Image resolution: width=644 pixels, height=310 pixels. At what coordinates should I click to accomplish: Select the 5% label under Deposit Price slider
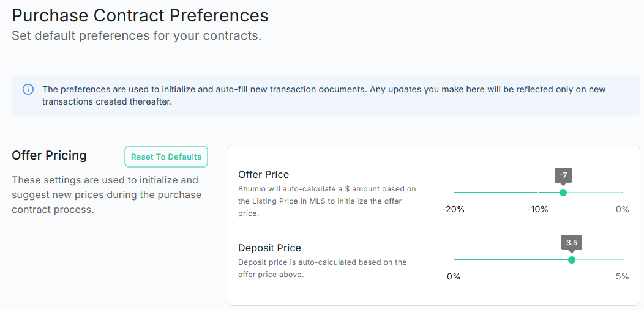pos(622,276)
